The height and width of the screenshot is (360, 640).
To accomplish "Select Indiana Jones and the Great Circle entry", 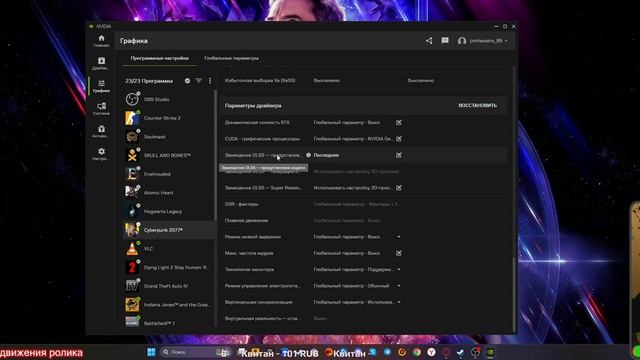I will [x=169, y=304].
